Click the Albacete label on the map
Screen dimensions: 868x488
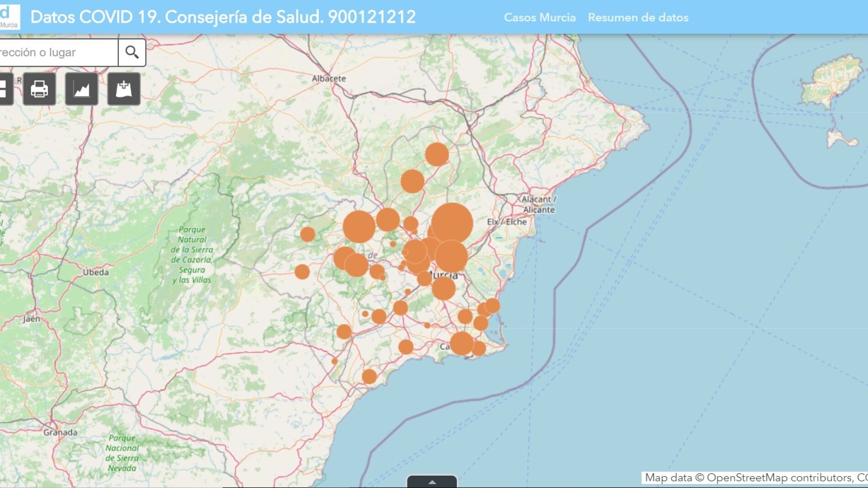point(328,79)
